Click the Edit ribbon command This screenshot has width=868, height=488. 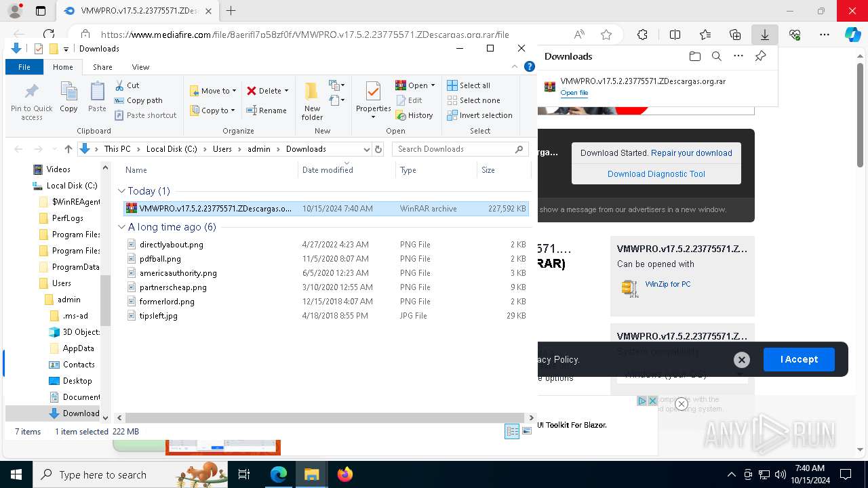pos(409,100)
